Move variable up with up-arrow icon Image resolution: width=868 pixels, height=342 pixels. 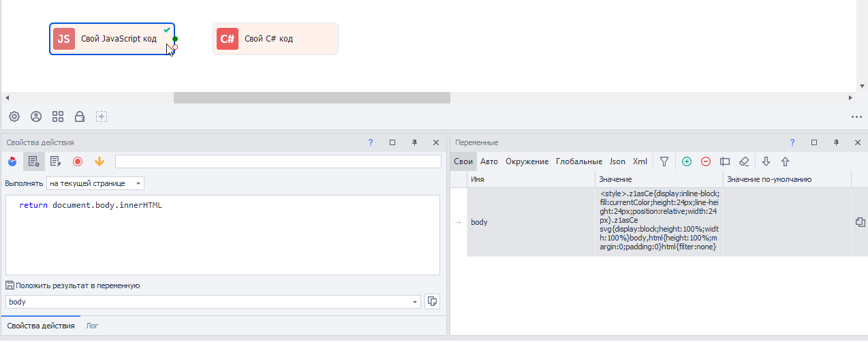(x=785, y=161)
